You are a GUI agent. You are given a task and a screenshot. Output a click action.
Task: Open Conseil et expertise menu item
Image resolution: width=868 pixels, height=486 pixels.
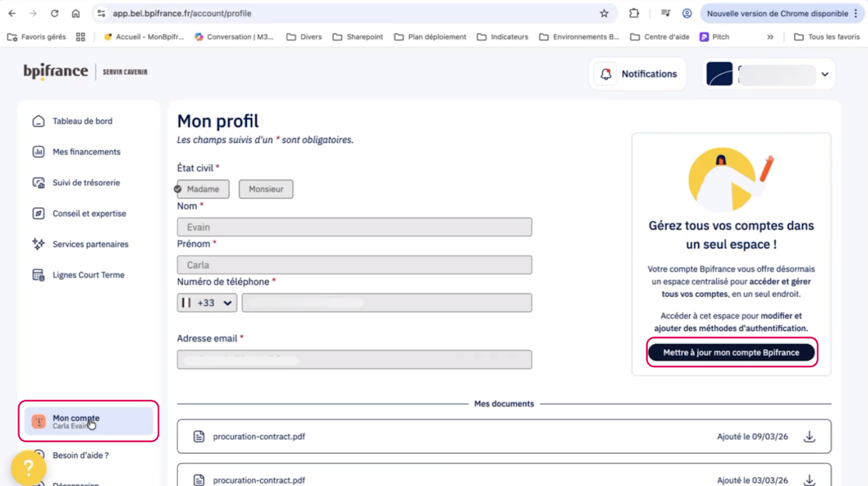[x=89, y=214]
